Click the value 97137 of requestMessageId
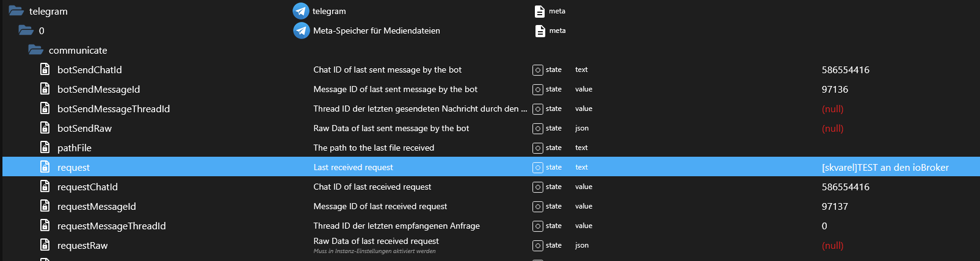 point(835,206)
